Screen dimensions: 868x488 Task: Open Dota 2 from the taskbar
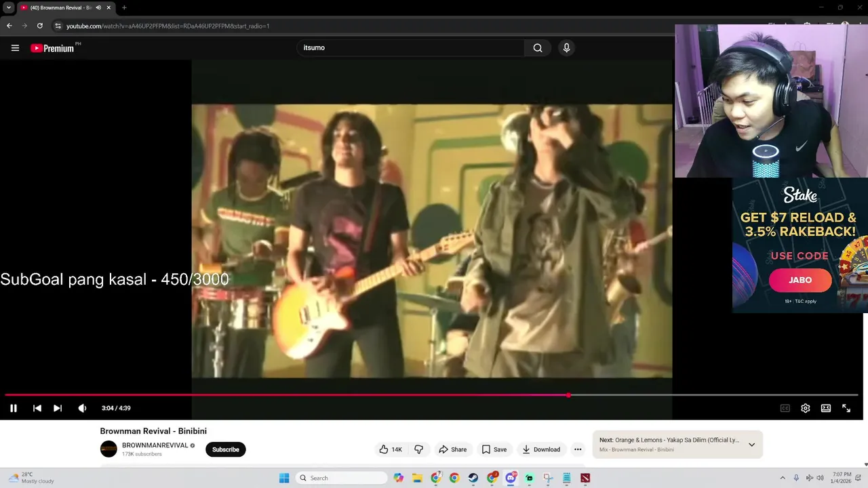click(x=585, y=478)
